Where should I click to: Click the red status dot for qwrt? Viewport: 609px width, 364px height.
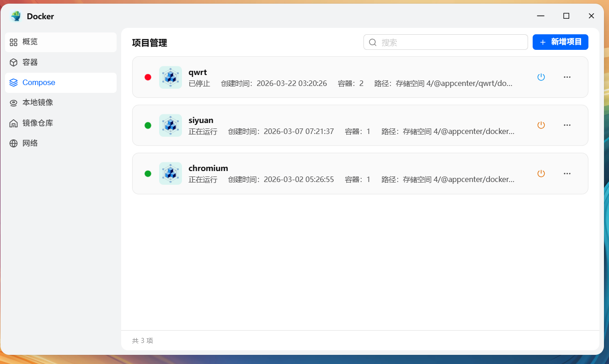pos(148,77)
